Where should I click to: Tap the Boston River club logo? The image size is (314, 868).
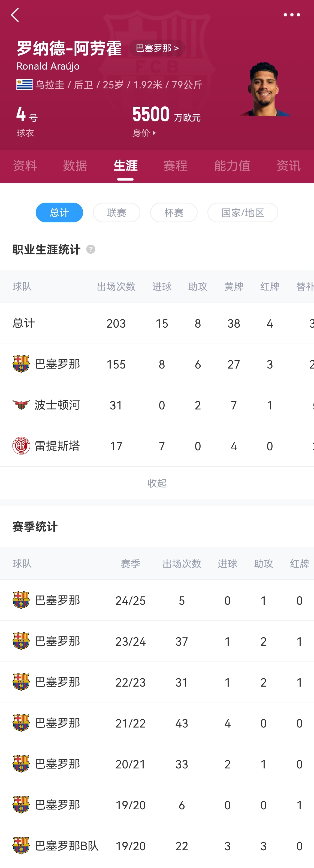coord(21,405)
